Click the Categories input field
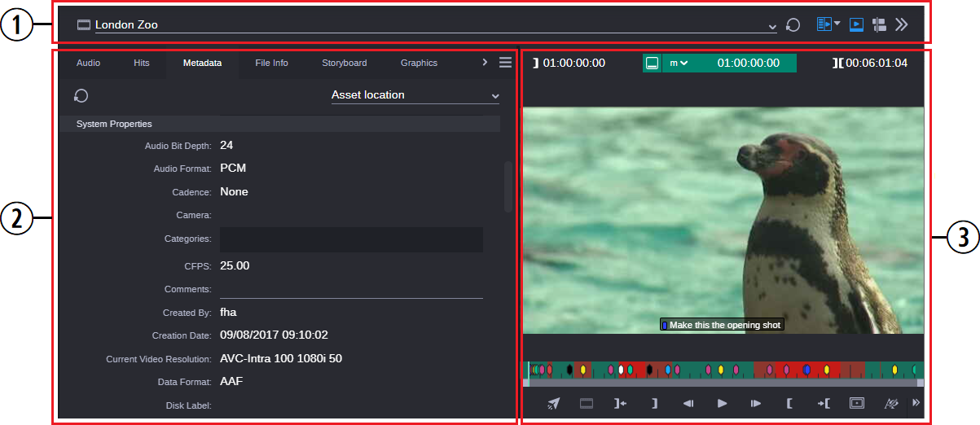Image resolution: width=980 pixels, height=425 pixels. click(x=351, y=239)
